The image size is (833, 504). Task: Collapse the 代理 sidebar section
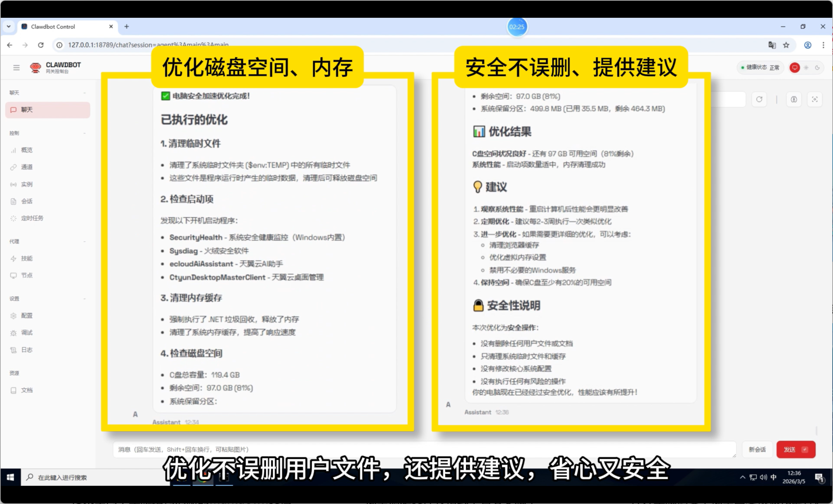coord(84,242)
